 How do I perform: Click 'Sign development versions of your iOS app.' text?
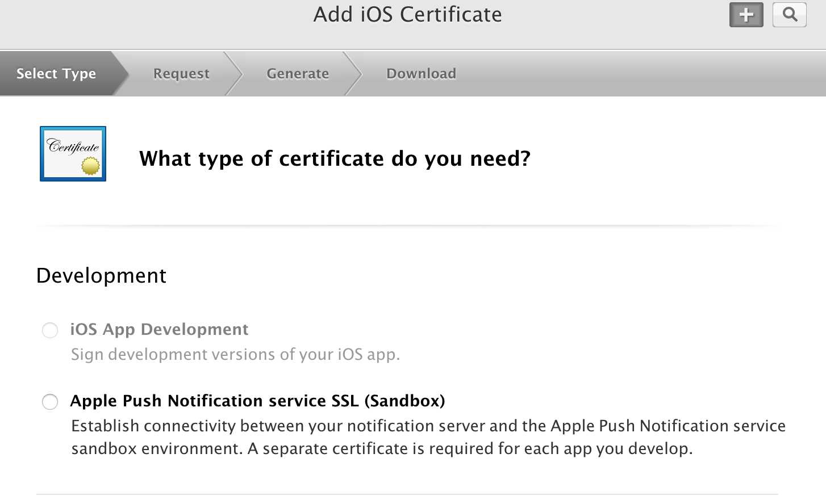235,354
